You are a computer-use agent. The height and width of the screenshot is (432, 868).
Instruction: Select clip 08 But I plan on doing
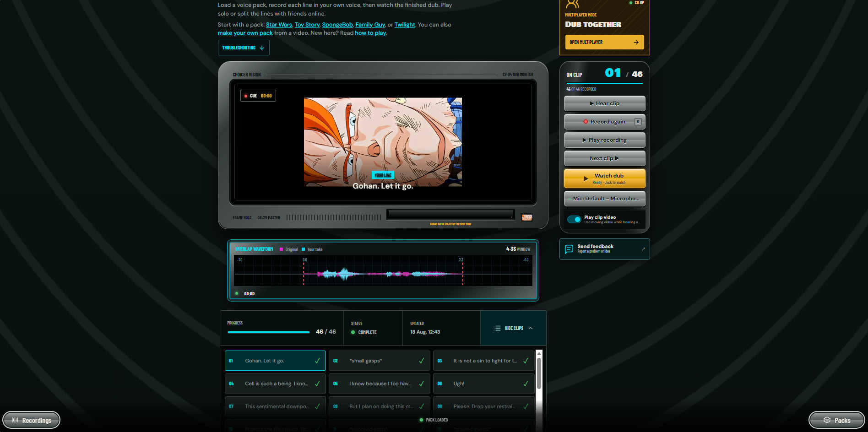pyautogui.click(x=380, y=406)
